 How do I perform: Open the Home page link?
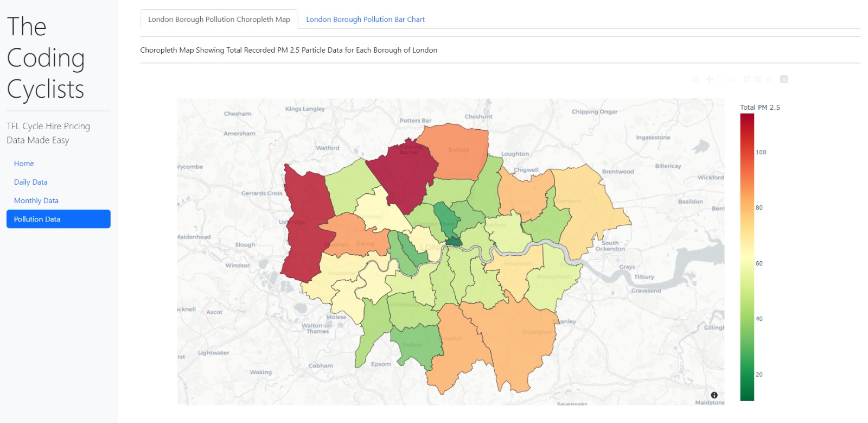click(24, 163)
